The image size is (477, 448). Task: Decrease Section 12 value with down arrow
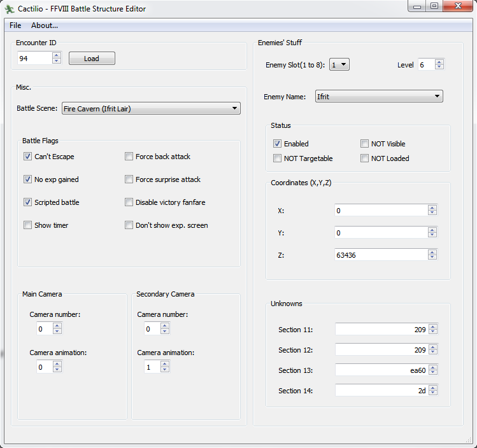tap(433, 353)
